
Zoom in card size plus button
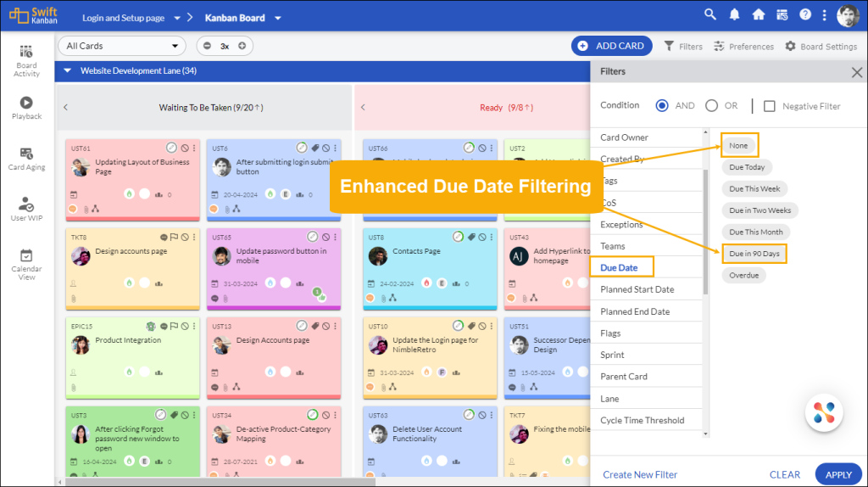point(242,46)
